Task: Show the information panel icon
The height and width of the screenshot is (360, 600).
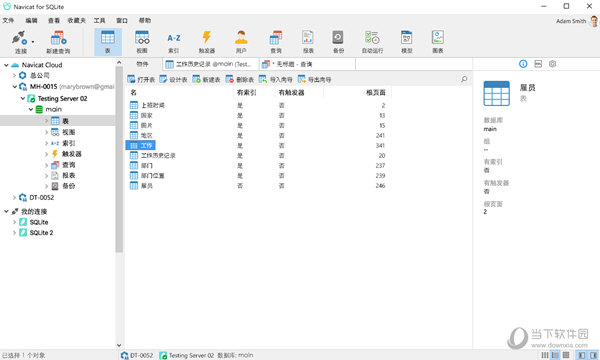Action: point(523,64)
